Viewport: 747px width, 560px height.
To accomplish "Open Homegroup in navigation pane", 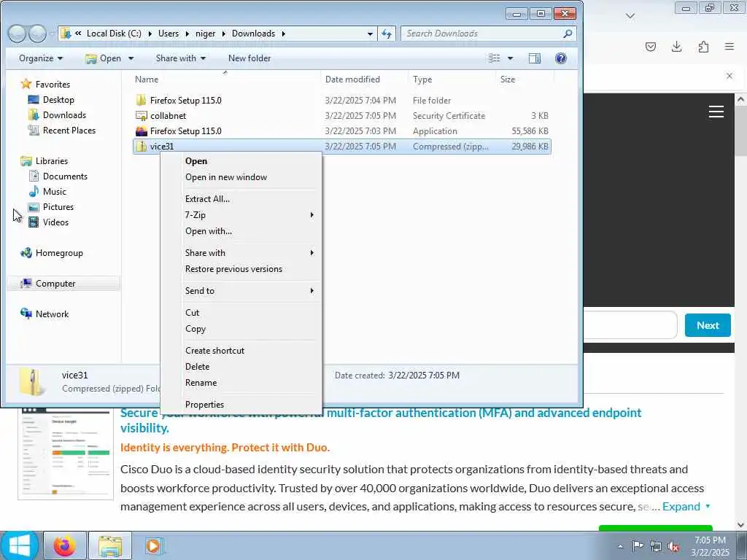I will tap(59, 253).
